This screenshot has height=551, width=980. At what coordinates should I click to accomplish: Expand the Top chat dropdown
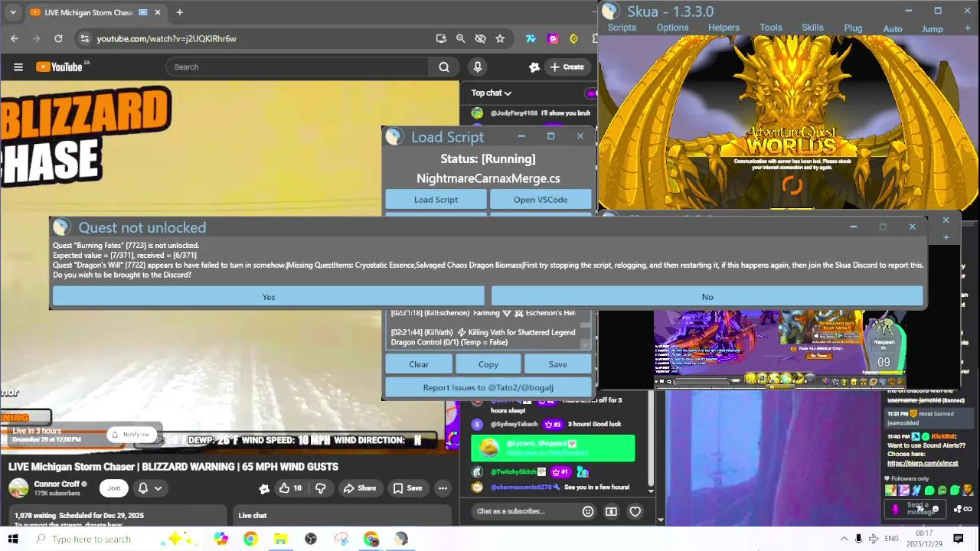(492, 93)
